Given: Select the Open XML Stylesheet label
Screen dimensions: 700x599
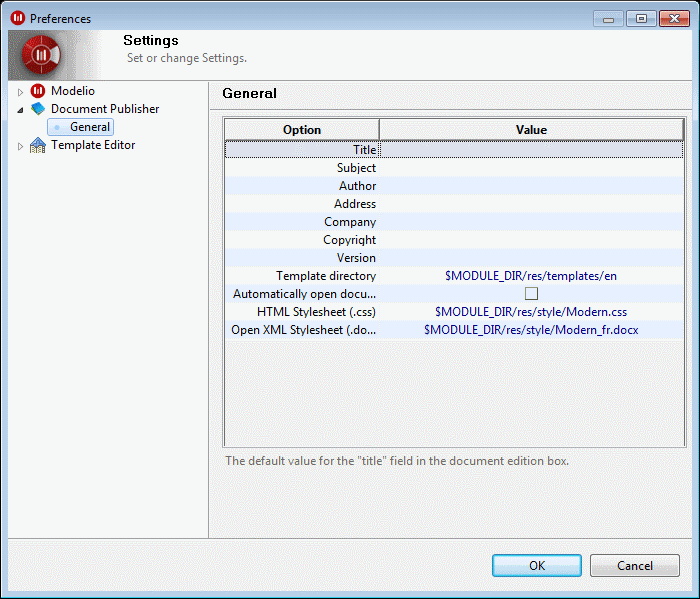Looking at the screenshot, I should coord(304,330).
